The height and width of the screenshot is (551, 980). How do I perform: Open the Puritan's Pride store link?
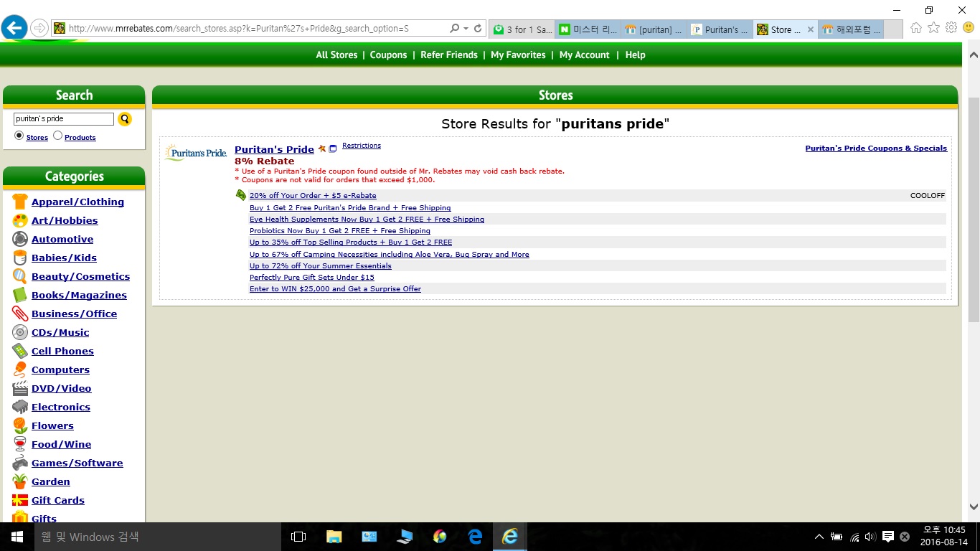[274, 149]
